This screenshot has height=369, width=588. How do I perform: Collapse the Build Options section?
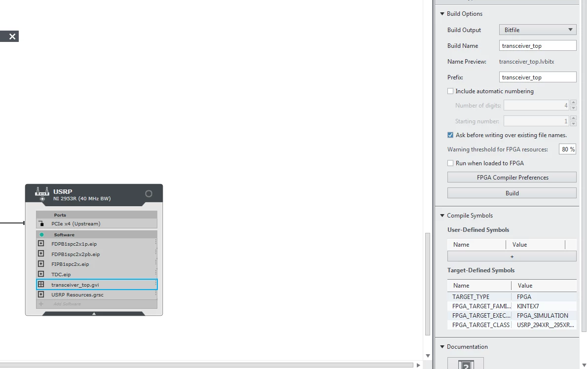tap(442, 14)
